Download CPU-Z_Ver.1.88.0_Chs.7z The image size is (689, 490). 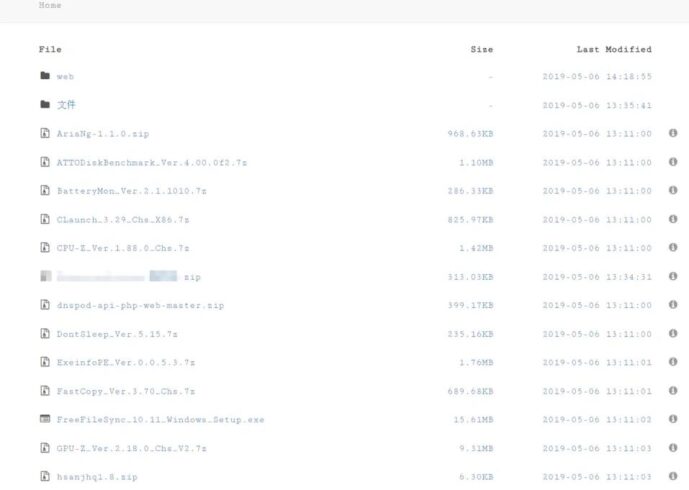tap(122, 248)
